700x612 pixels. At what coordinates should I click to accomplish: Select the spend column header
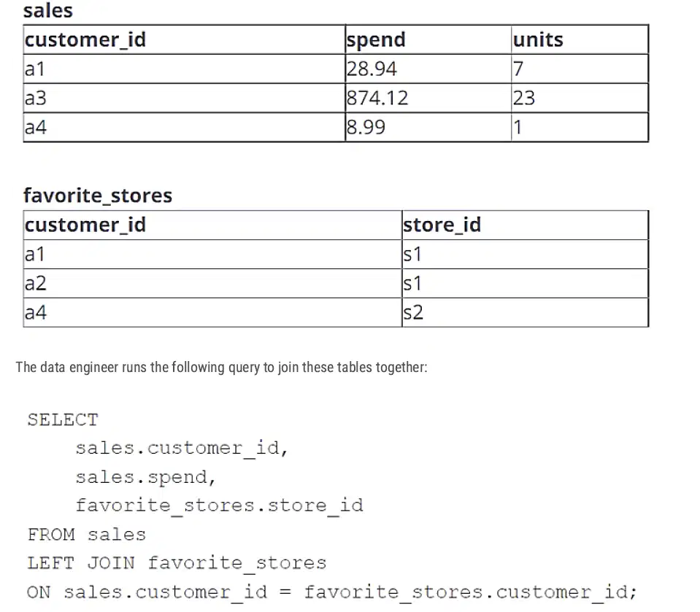[428, 39]
